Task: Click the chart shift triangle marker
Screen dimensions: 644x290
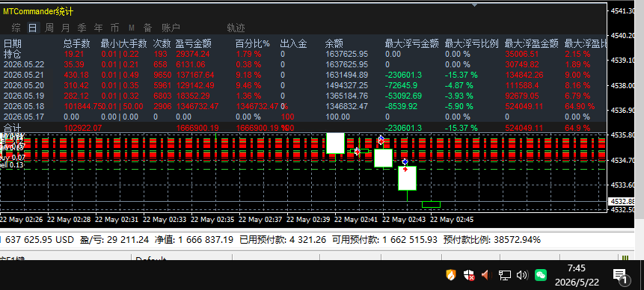Action: [x=475, y=5]
